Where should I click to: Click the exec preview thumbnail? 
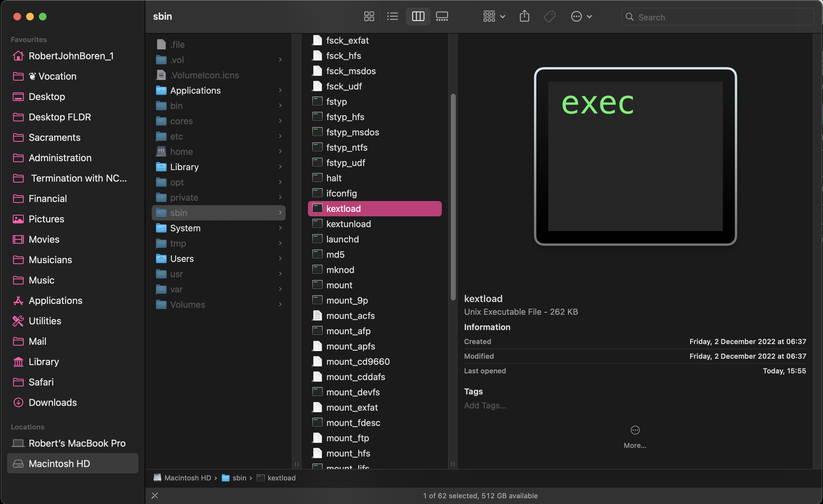[635, 156]
